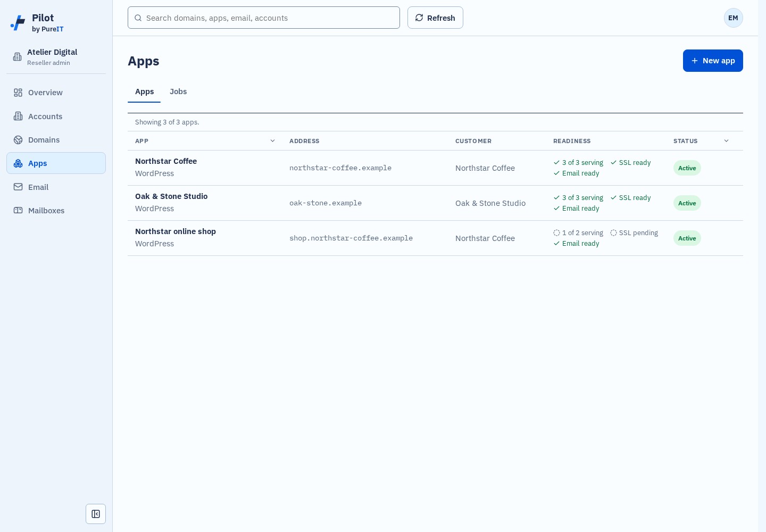Click the Accounts building icon in sidebar
Viewport: 766px width, 532px height.
coord(18,116)
